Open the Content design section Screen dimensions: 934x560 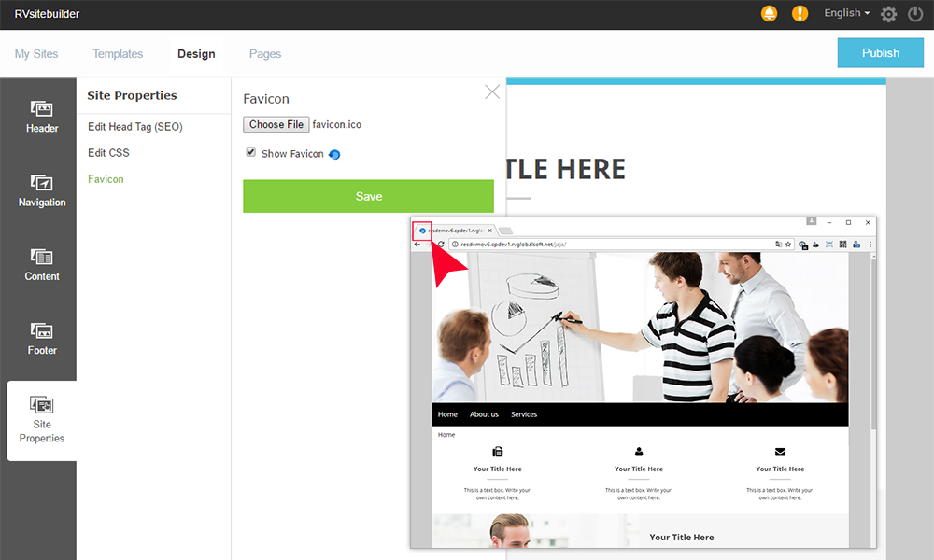point(42,265)
